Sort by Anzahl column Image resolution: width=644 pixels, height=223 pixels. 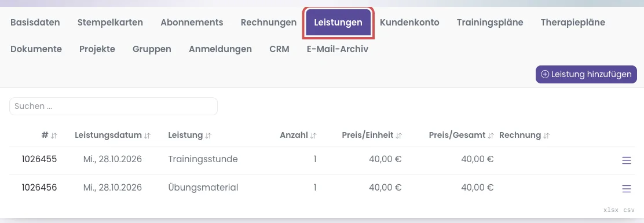pyautogui.click(x=298, y=135)
